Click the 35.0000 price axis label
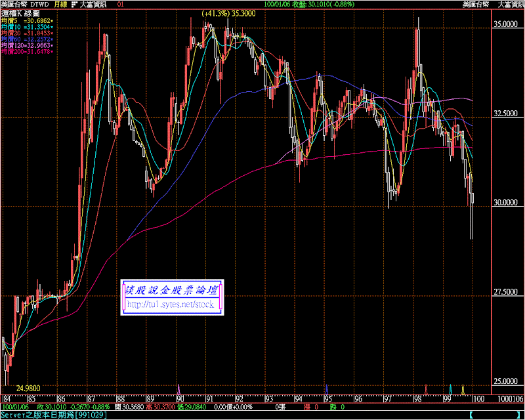525x420 pixels. pyautogui.click(x=506, y=24)
